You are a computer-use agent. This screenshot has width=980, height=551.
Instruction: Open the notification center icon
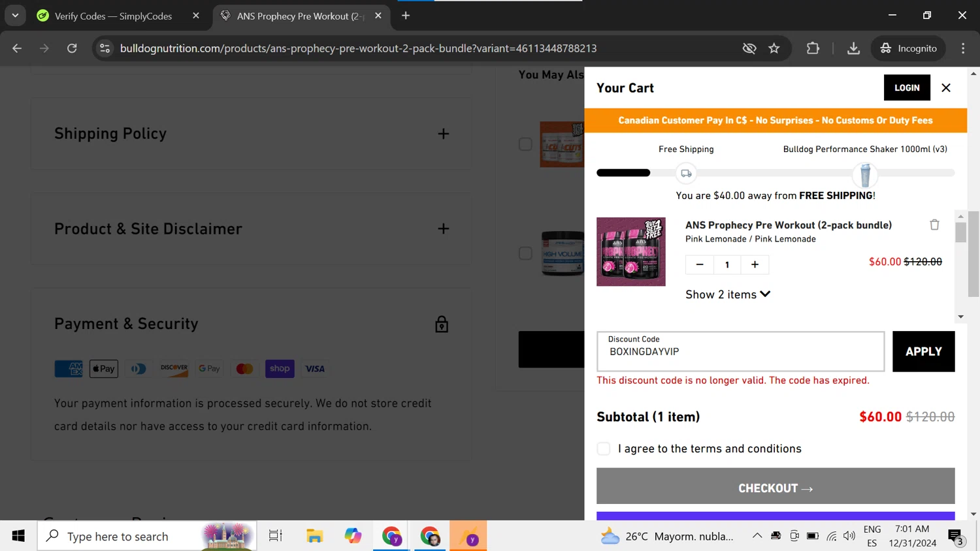[956, 537]
